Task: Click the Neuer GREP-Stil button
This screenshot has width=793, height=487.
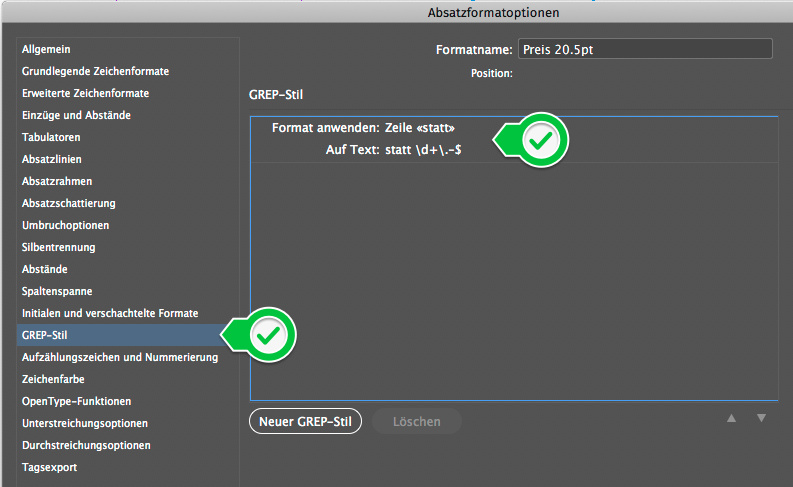Action: pos(305,421)
